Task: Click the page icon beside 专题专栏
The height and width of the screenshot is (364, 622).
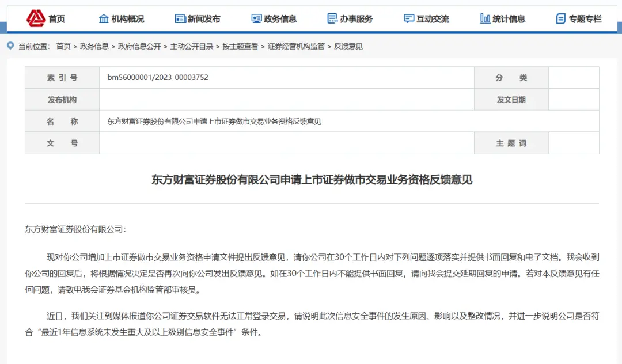Action: pyautogui.click(x=561, y=18)
